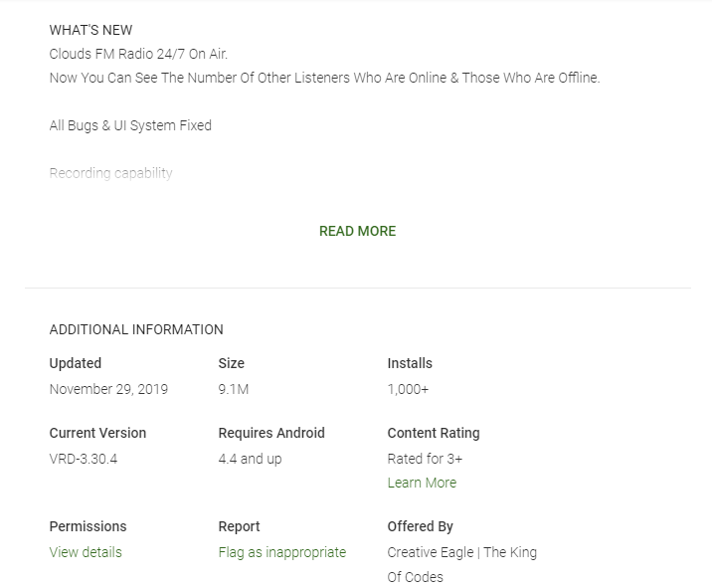Click the Offered By label

click(x=420, y=526)
